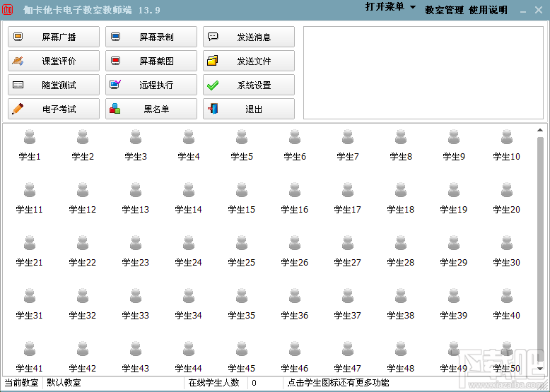The width and height of the screenshot is (550, 392).
Task: Select student icon 学生20
Action: coord(506,190)
